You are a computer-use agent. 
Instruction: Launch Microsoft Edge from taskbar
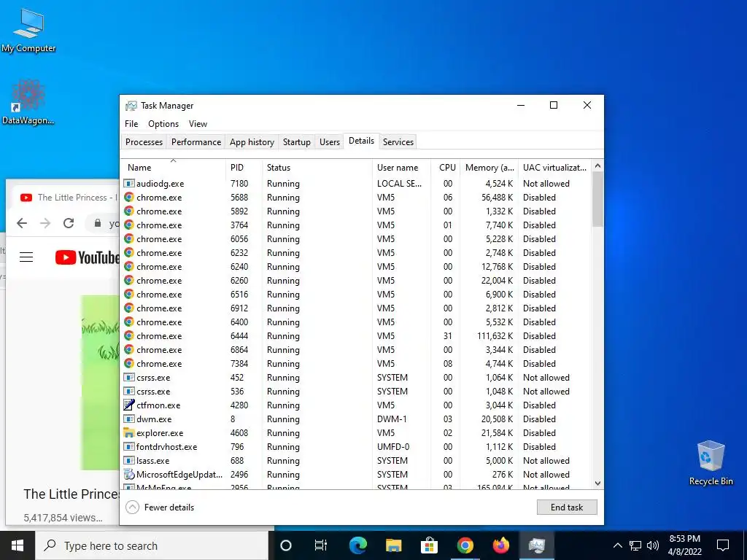[357, 545]
